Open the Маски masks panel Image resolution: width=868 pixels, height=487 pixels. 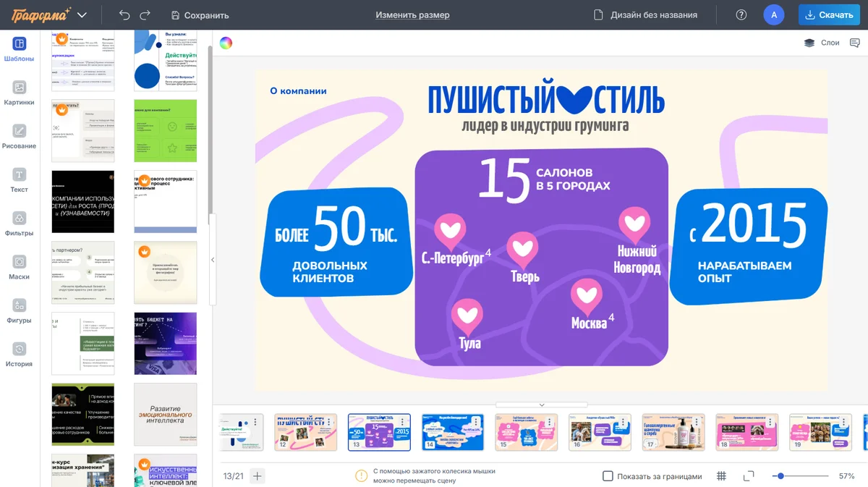click(19, 267)
